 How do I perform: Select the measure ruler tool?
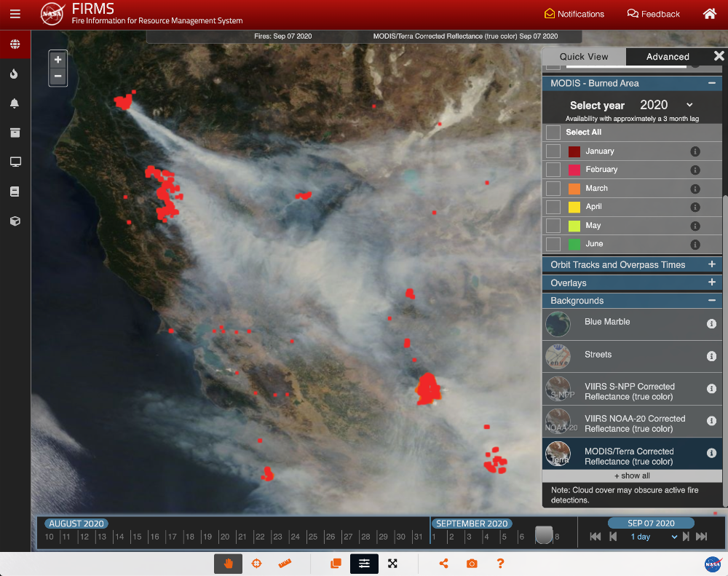pyautogui.click(x=284, y=563)
